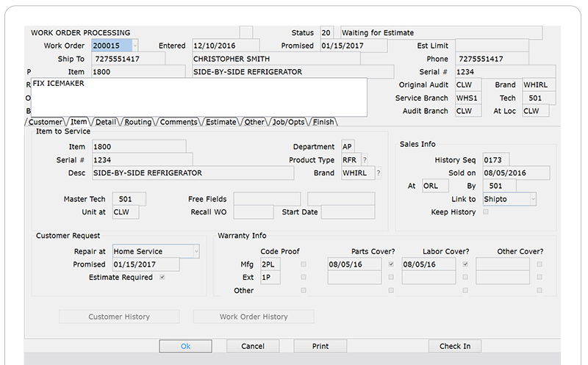588x365 pixels.
Task: Toggle the Mfg Parts Cover checkbox
Action: pos(391,264)
